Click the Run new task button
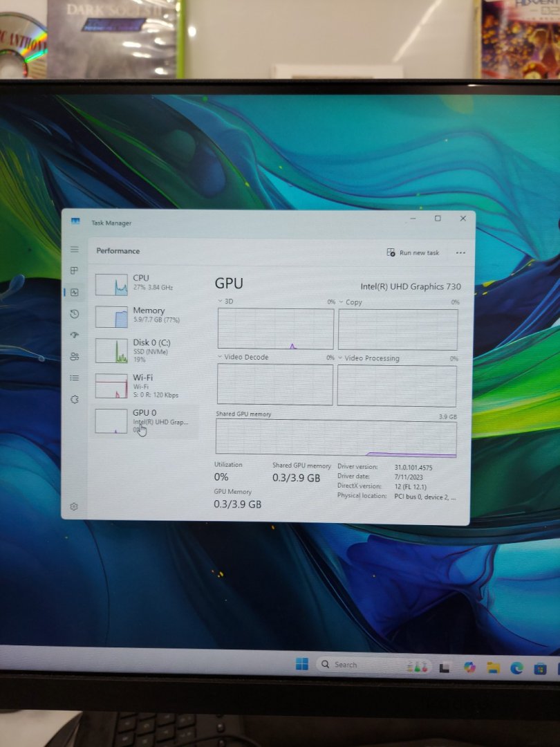560x747 pixels. [413, 252]
